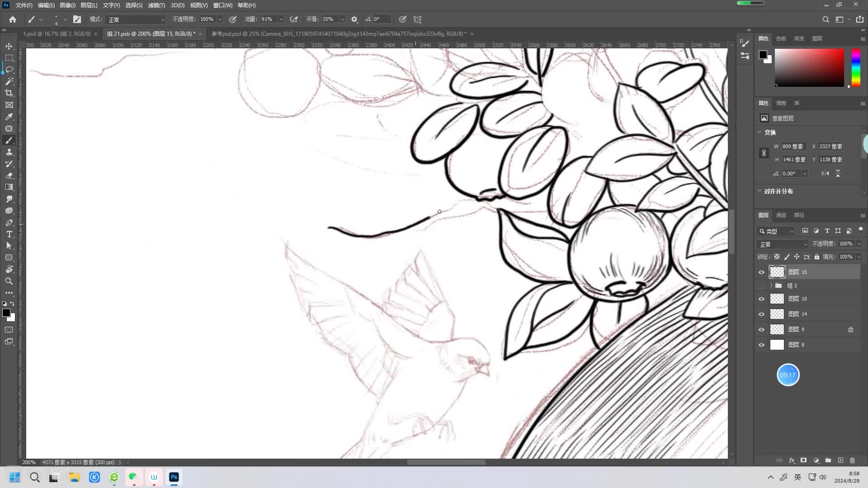The width and height of the screenshot is (868, 488).
Task: Edit the width W value field
Action: coord(794,146)
